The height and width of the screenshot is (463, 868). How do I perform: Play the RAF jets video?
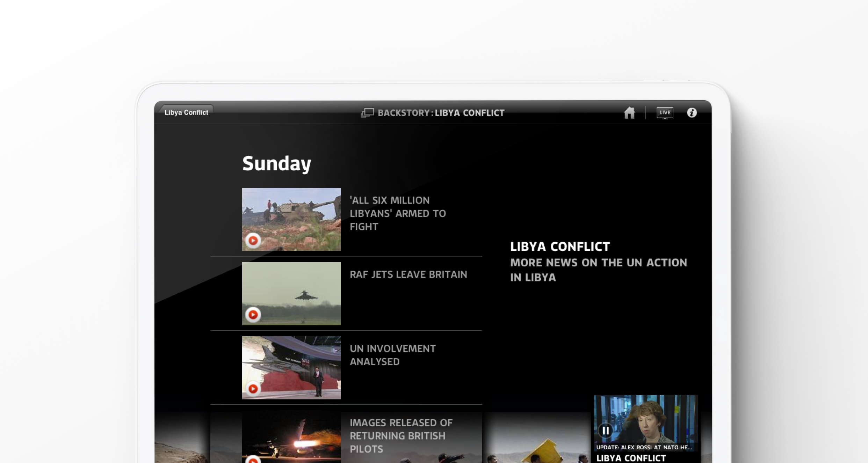(253, 315)
